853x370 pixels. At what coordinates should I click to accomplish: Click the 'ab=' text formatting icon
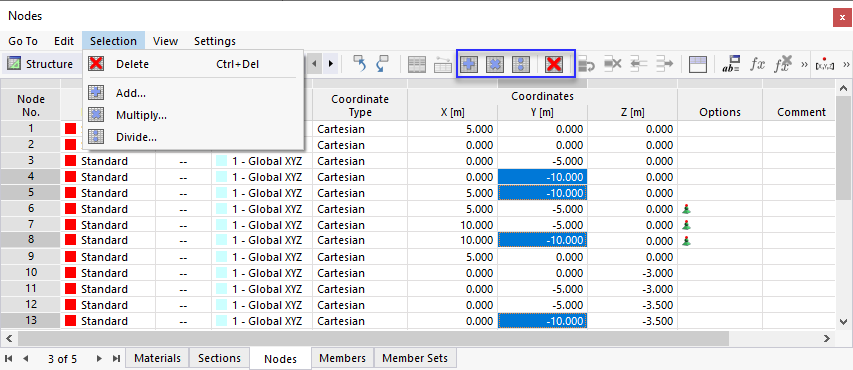tap(731, 64)
